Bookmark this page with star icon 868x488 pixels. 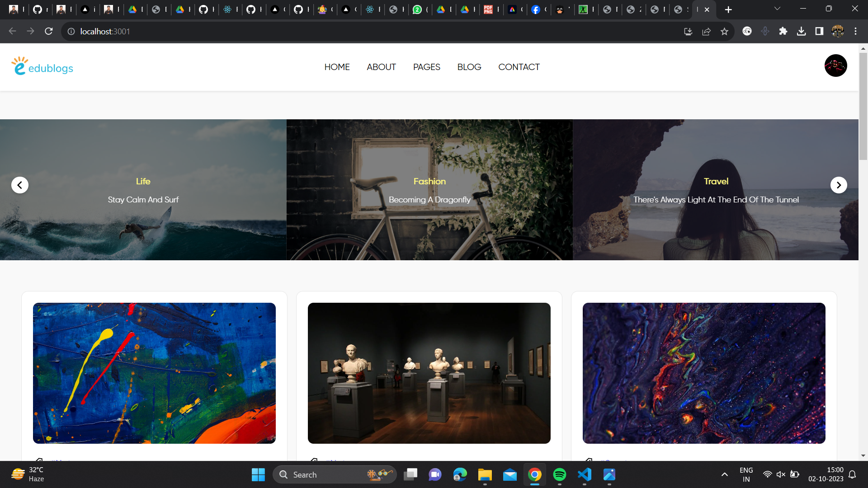[x=725, y=31]
